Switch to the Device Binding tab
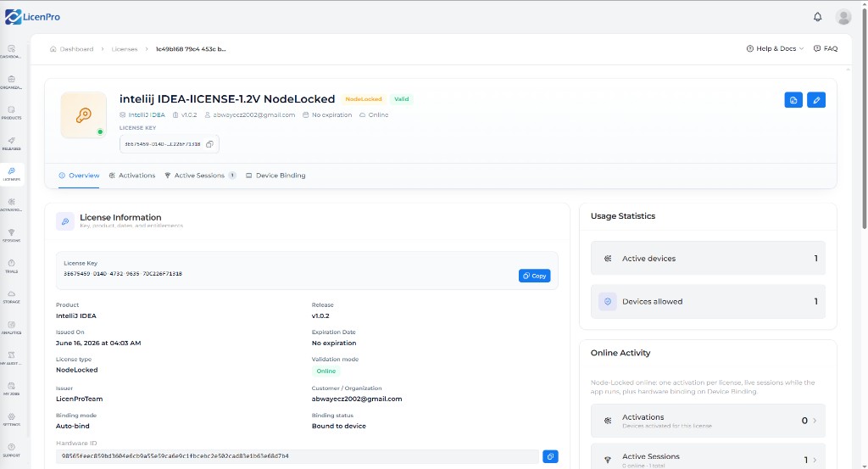The image size is (868, 469). click(275, 176)
